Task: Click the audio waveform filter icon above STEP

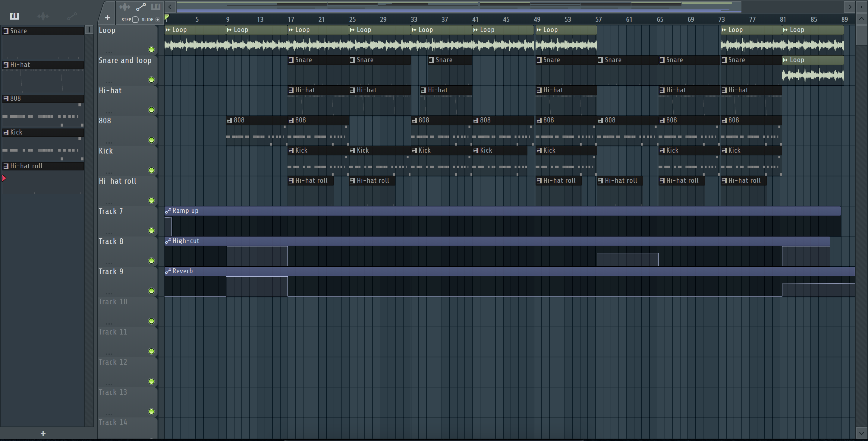Action: (124, 7)
